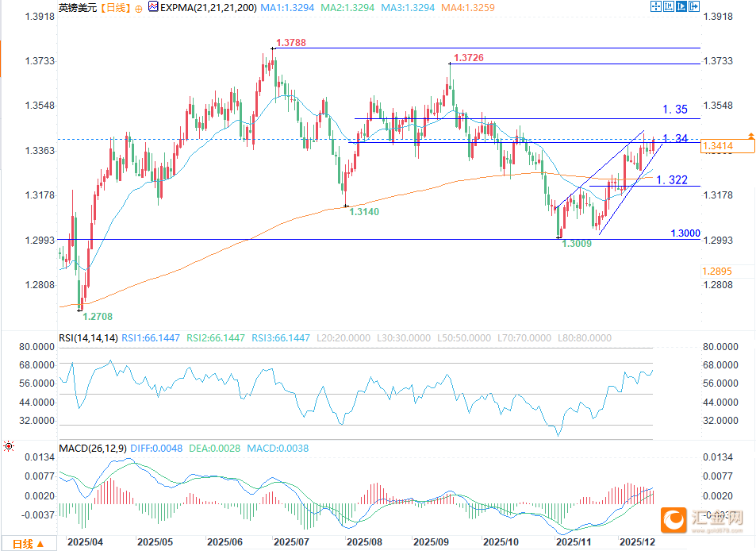756x551 pixels.
Task: Click the MACD:0.0038 value
Action: coord(278,449)
